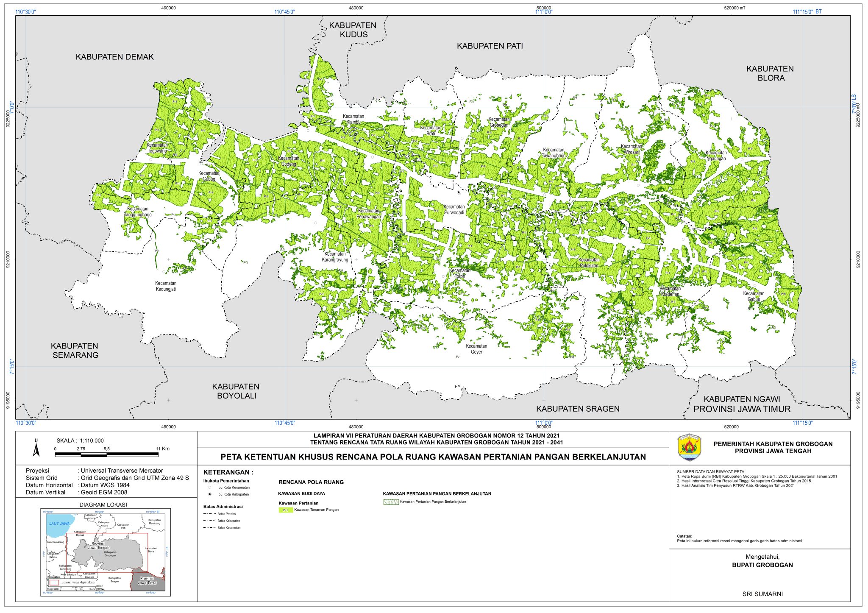This screenshot has width=868, height=613.
Task: Click the BUPATI GROBOGAN text
Action: (762, 565)
